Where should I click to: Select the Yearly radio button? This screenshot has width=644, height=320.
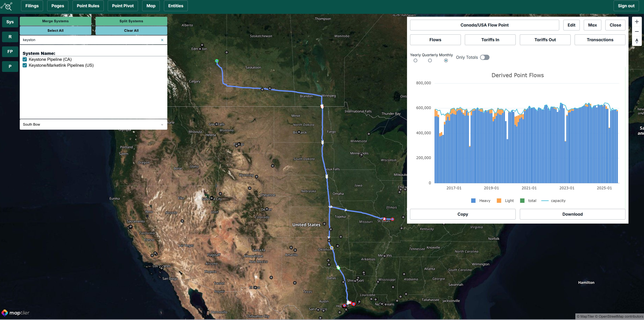[x=415, y=61]
